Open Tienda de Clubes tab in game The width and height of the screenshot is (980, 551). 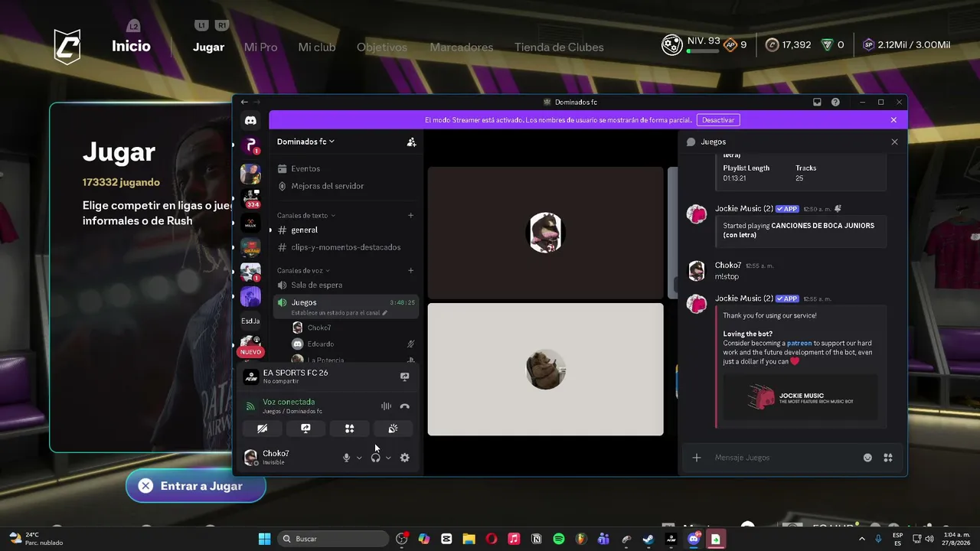click(x=559, y=47)
